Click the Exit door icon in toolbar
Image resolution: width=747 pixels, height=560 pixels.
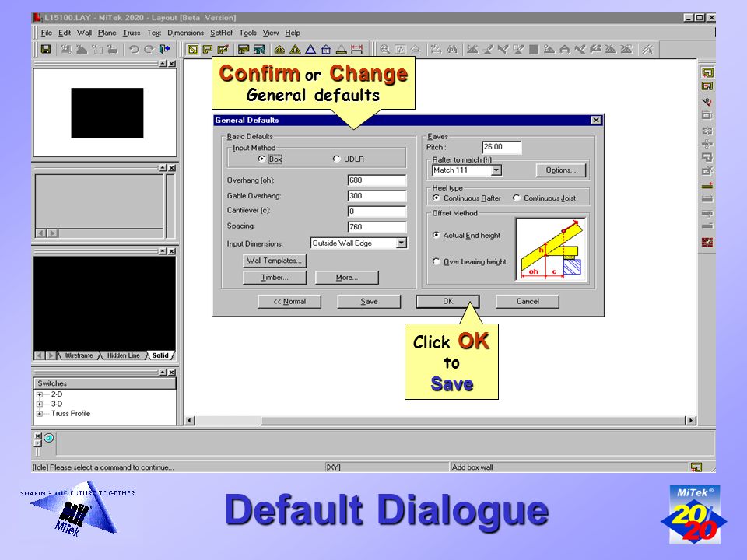coord(164,49)
